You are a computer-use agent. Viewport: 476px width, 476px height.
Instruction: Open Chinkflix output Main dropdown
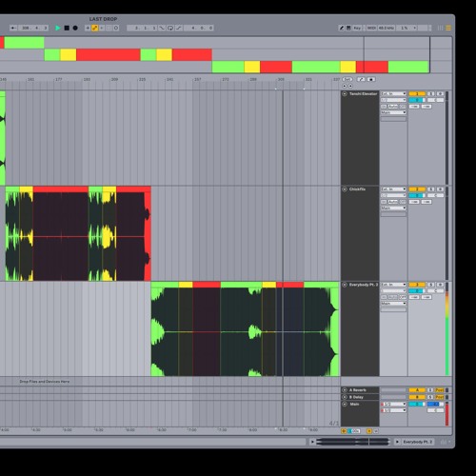[x=393, y=208]
